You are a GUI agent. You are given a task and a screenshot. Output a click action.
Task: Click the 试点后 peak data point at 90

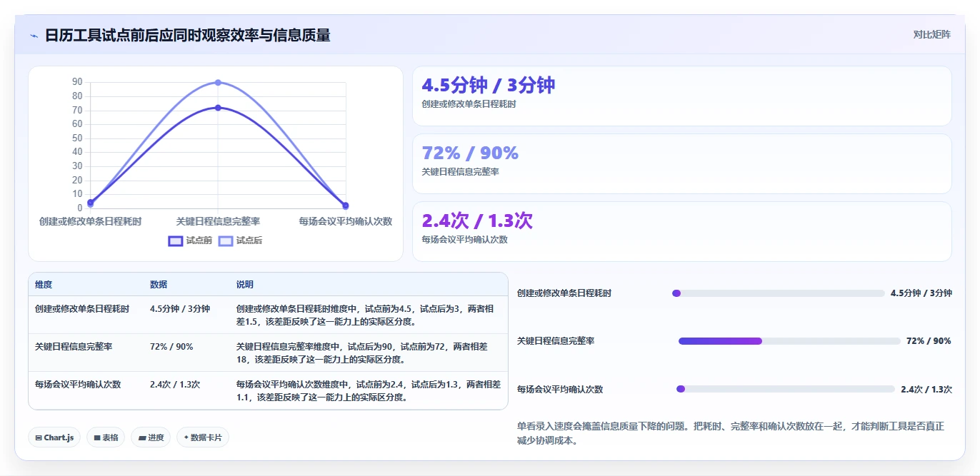pyautogui.click(x=218, y=83)
